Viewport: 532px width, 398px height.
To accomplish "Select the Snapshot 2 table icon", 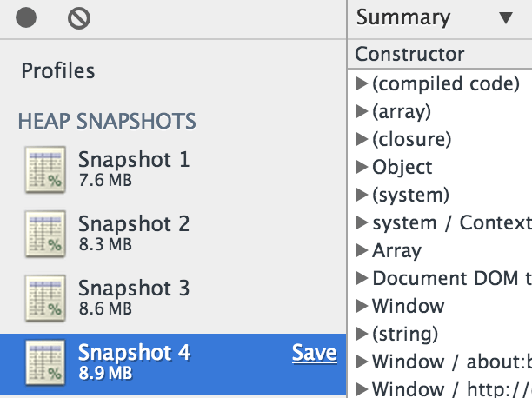I will [45, 234].
